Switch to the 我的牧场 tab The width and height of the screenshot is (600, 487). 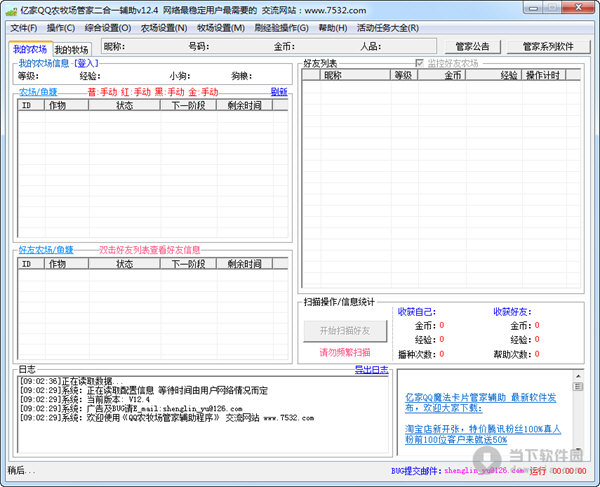tap(71, 50)
